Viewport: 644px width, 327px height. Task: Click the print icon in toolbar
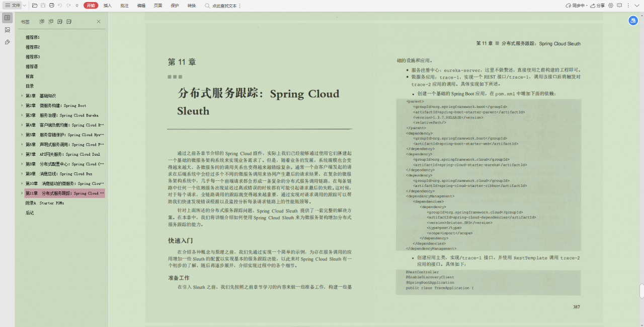click(51, 6)
